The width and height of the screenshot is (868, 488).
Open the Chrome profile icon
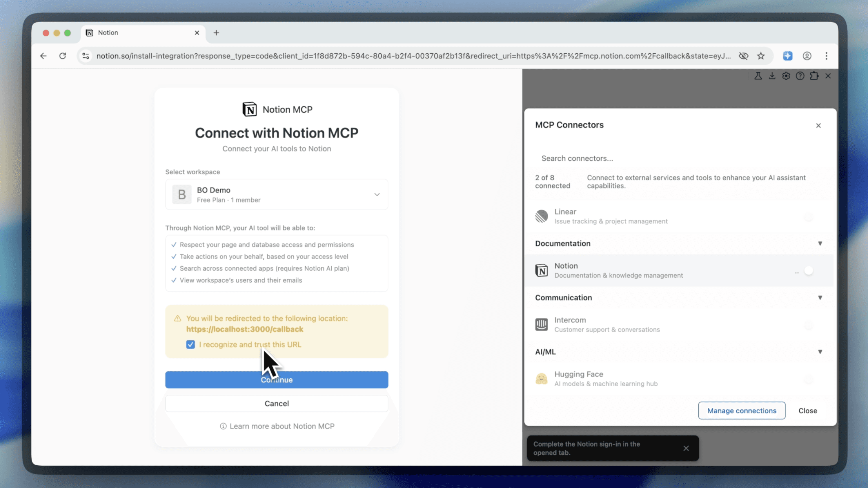pos(807,56)
